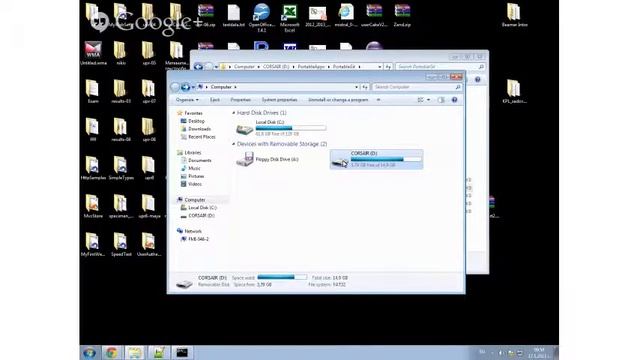The height and width of the screenshot is (360, 640).
Task: Click CORSAIR (D:) breadcrumb in back window
Action: click(x=276, y=66)
